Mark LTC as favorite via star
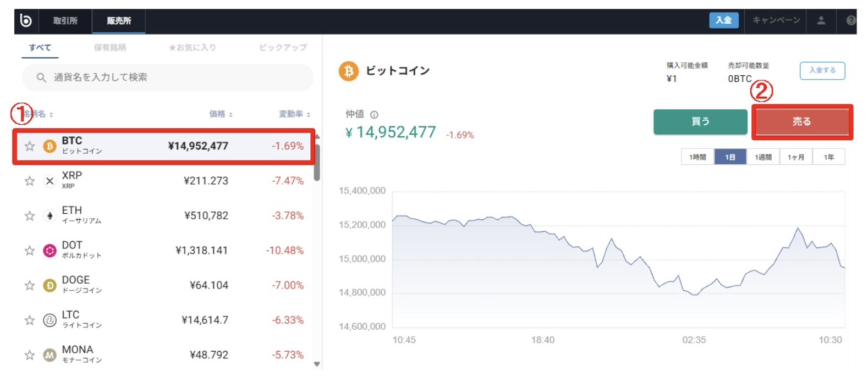Screen dimensions: 868x388 [30, 319]
